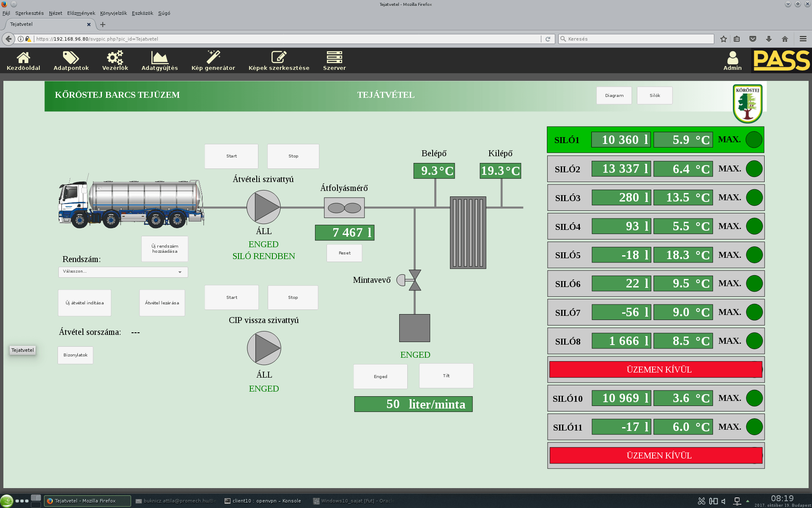Open the Firefox hamburger menu
Image resolution: width=812 pixels, height=508 pixels.
803,39
